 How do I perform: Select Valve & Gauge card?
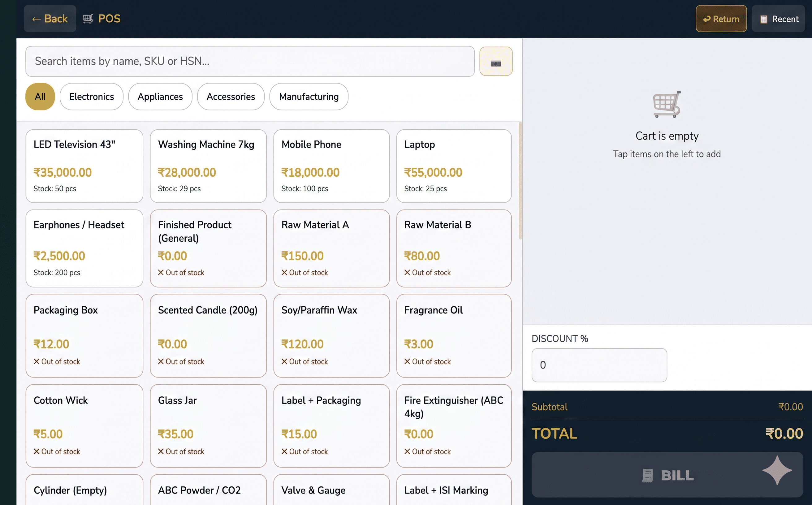(x=331, y=490)
